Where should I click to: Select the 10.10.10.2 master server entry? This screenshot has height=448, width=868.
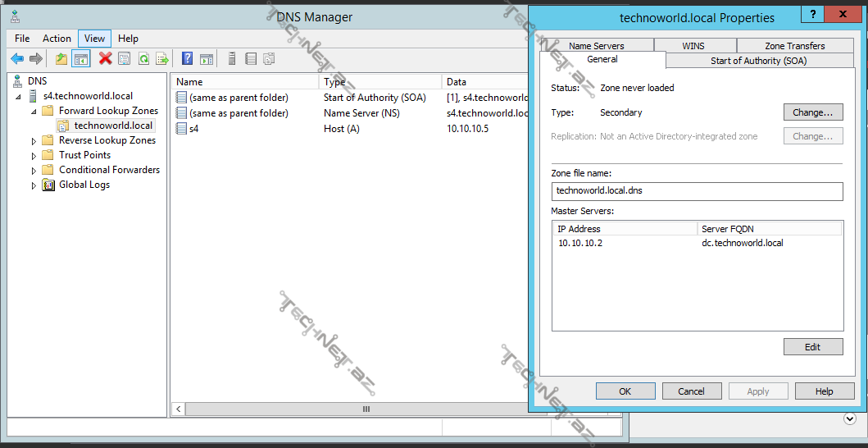pyautogui.click(x=580, y=243)
